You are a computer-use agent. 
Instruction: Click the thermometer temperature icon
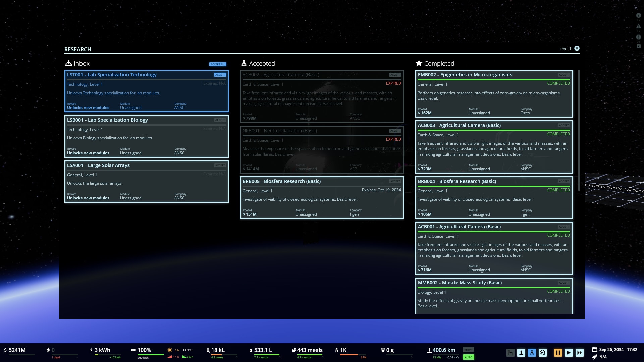(x=337, y=350)
